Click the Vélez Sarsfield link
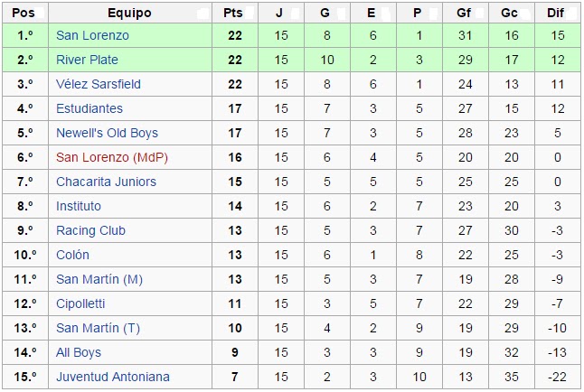The width and height of the screenshot is (584, 392). 99,84
